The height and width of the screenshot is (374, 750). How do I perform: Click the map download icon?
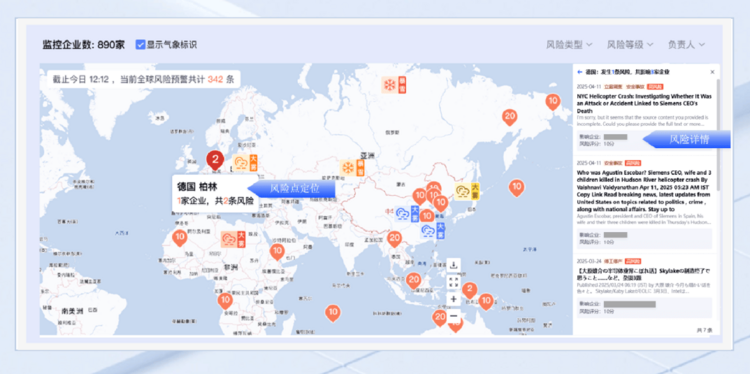pos(454,264)
